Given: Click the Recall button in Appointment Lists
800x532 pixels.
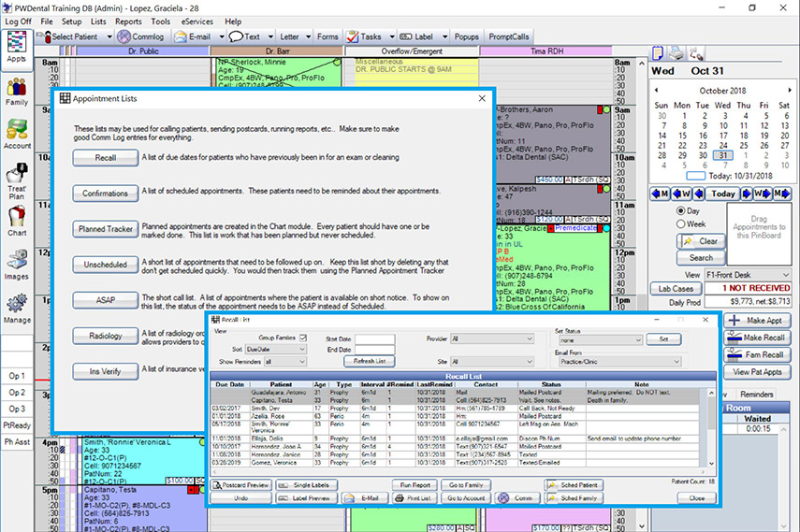Looking at the screenshot, I should click(106, 158).
